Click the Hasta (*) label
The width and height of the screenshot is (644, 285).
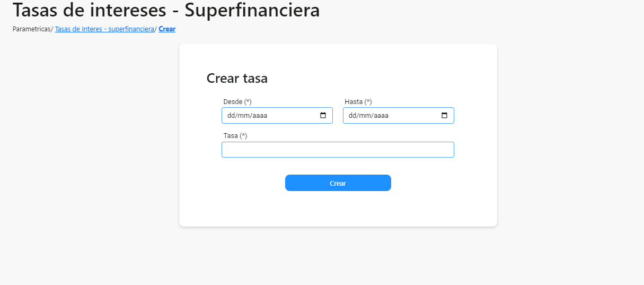pos(358,101)
